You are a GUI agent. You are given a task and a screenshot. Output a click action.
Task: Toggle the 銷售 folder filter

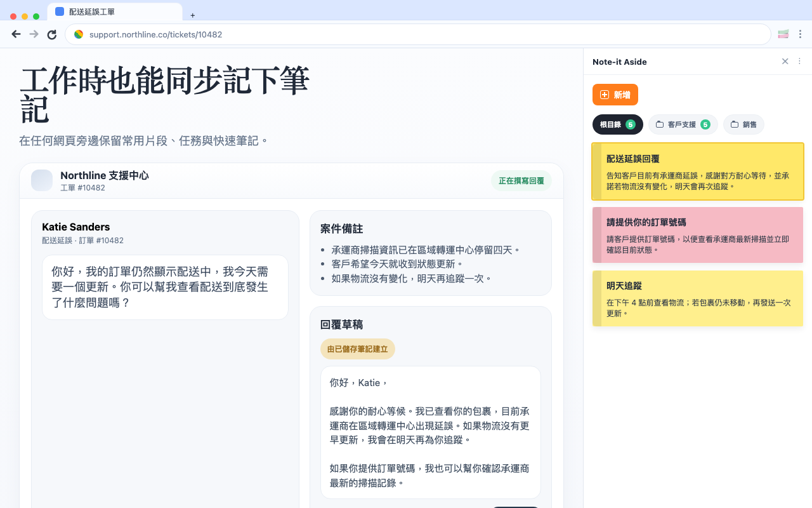tap(743, 124)
